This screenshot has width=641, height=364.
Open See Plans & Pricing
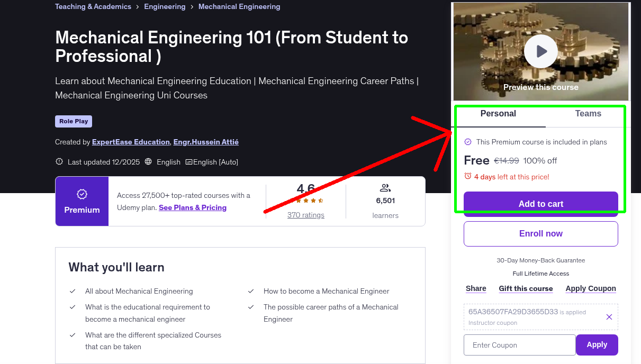pos(192,207)
